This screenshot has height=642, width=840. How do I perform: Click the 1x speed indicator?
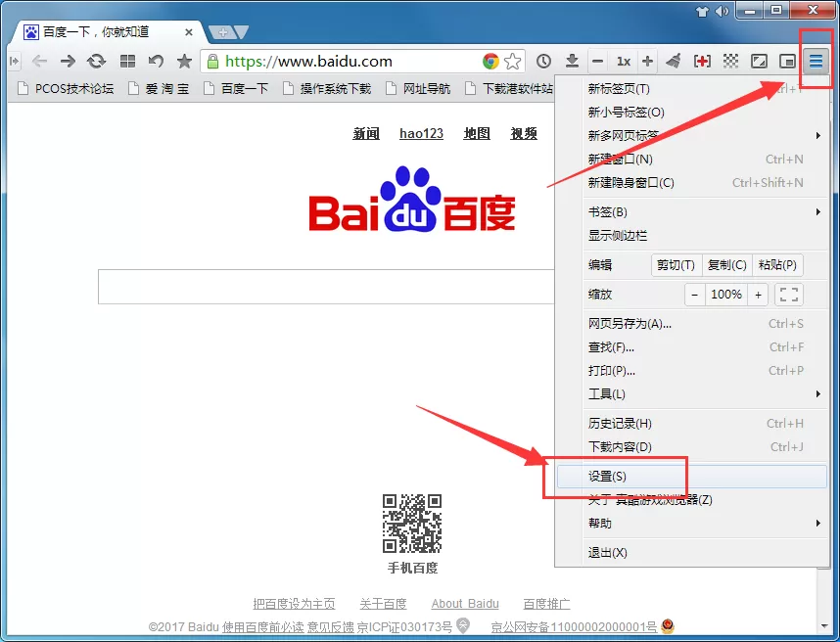coord(623,62)
